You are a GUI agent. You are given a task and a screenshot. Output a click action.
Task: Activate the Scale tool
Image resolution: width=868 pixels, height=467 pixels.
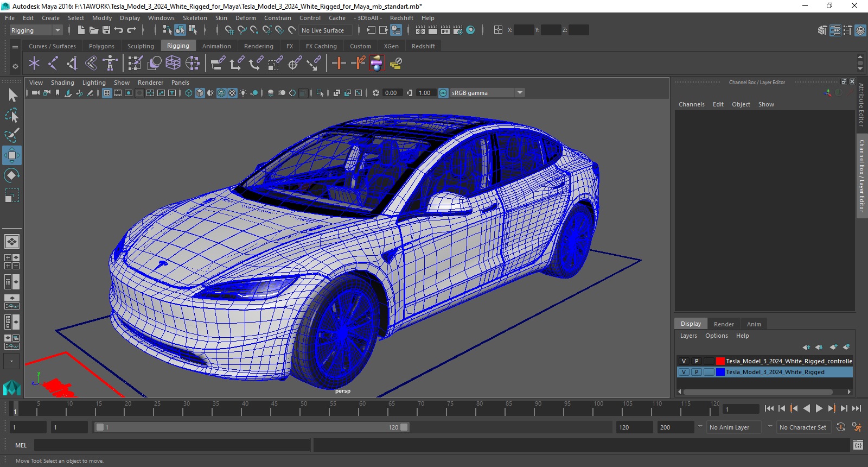point(11,195)
